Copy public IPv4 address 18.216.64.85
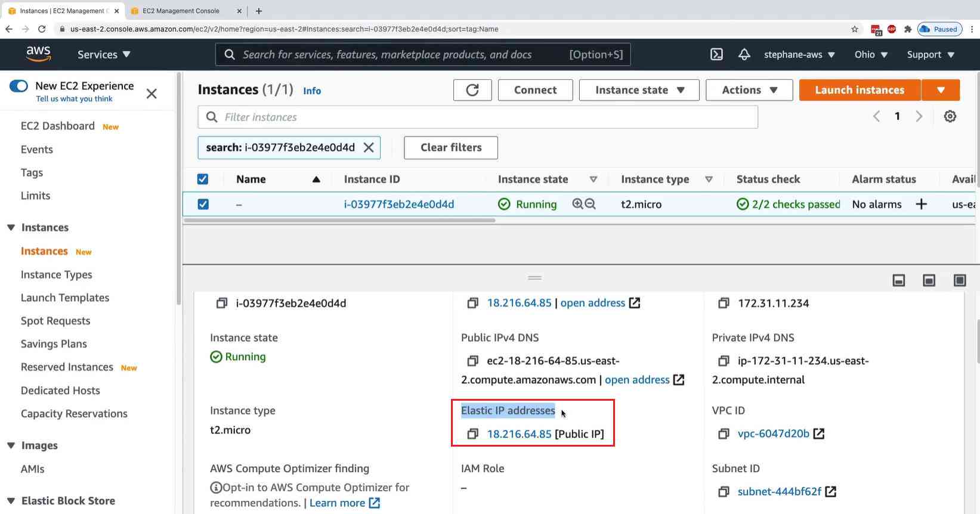 coord(473,303)
